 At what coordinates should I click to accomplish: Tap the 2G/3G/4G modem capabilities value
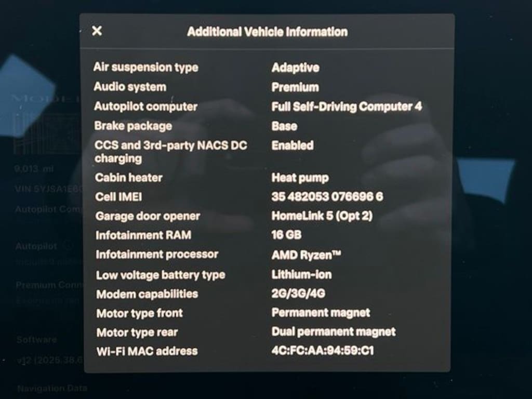[298, 294]
